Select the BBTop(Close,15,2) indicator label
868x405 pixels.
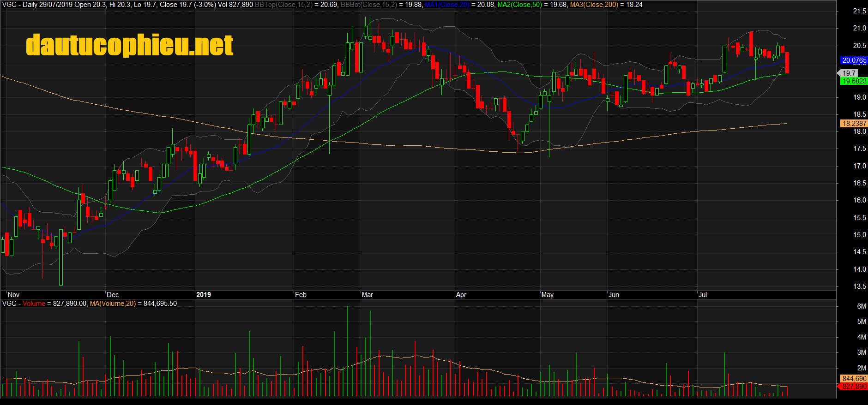coord(283,5)
